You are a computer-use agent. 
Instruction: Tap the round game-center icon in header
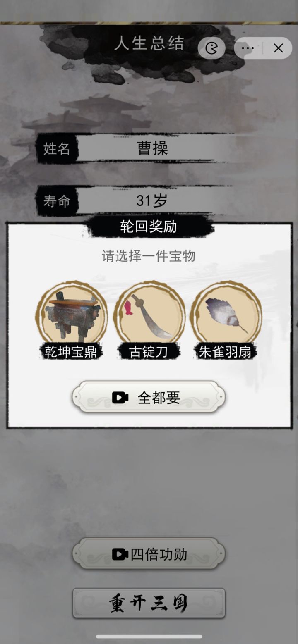pyautogui.click(x=211, y=48)
